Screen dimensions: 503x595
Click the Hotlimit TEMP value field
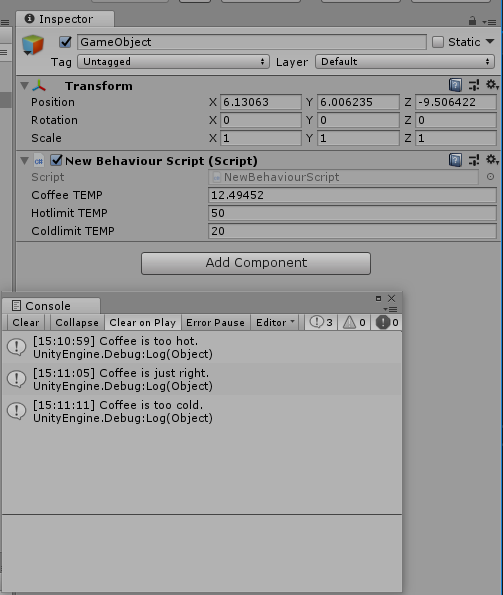coord(352,213)
